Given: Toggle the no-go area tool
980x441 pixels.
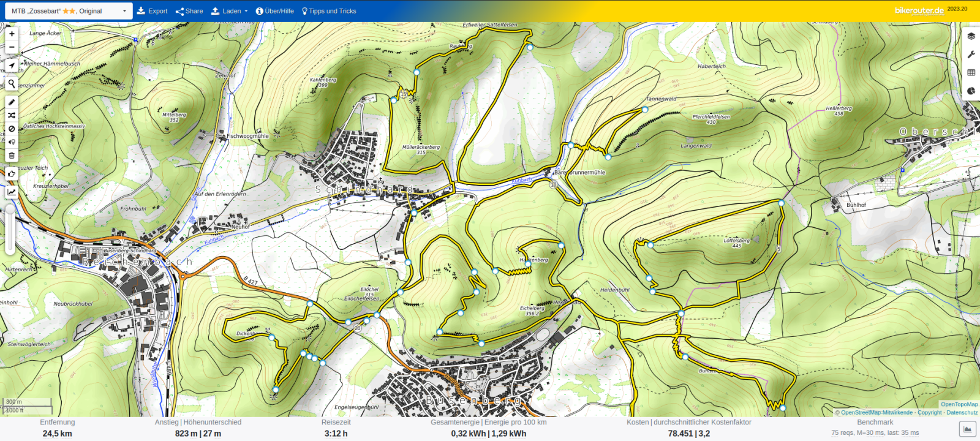Looking at the screenshot, I should 12,129.
